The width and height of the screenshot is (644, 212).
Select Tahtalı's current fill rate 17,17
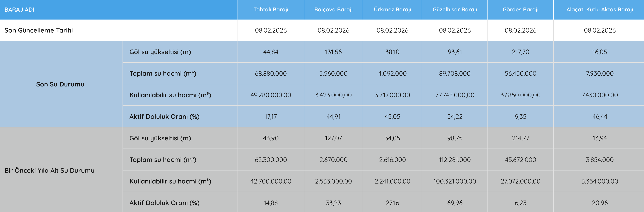[x=271, y=117]
